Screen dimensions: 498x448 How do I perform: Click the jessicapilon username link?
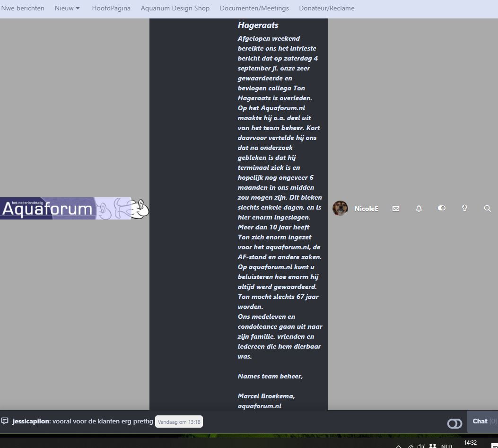(x=30, y=421)
